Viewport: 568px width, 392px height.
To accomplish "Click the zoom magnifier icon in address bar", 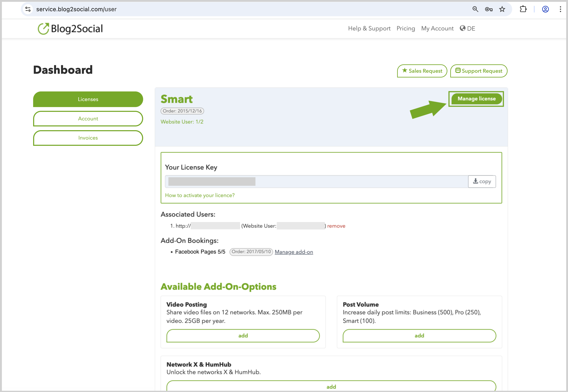I will point(475,9).
